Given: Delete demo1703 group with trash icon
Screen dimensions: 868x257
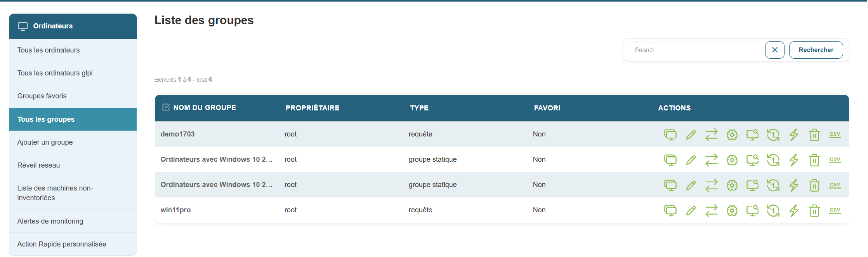Looking at the screenshot, I should coord(814,135).
